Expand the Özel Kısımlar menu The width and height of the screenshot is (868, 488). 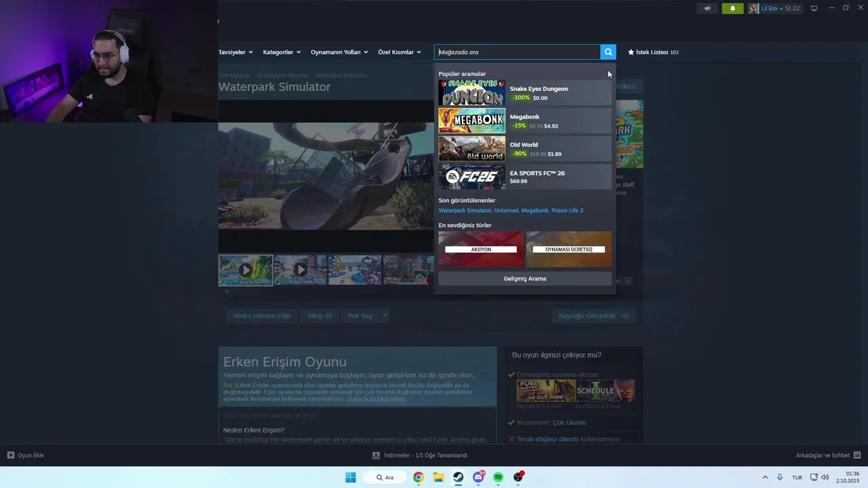click(400, 52)
